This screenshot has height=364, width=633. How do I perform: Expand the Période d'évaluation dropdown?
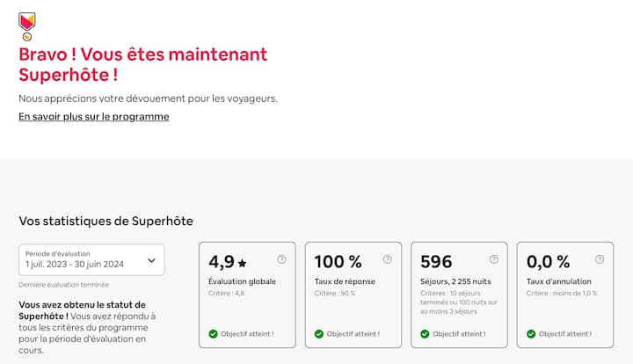pos(91,259)
